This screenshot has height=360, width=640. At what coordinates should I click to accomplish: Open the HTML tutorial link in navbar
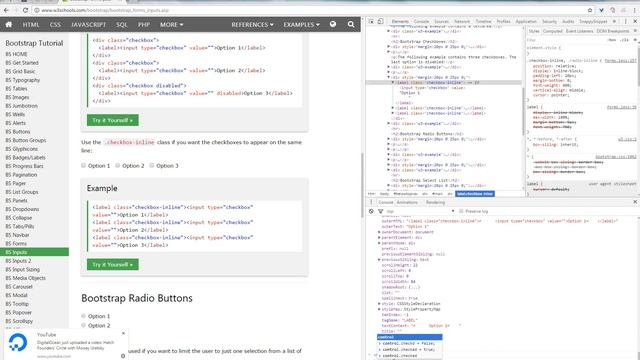(31, 24)
